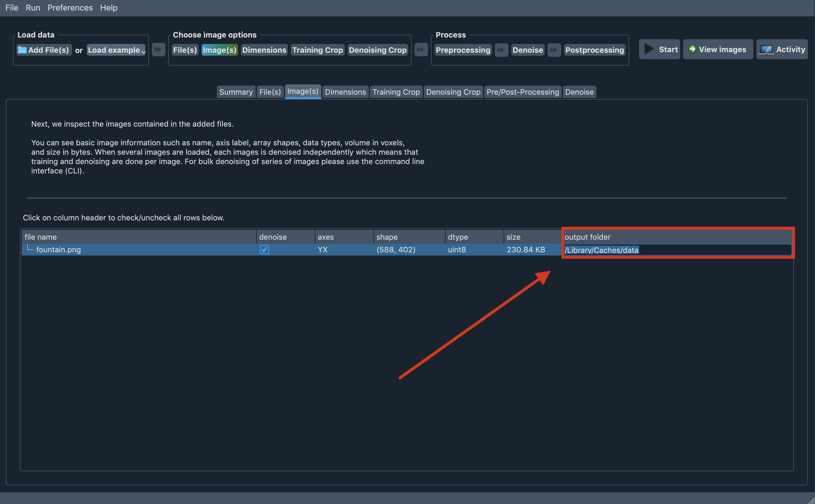The width and height of the screenshot is (815, 504).
Task: Click the Training Crop tab
Action: (395, 91)
